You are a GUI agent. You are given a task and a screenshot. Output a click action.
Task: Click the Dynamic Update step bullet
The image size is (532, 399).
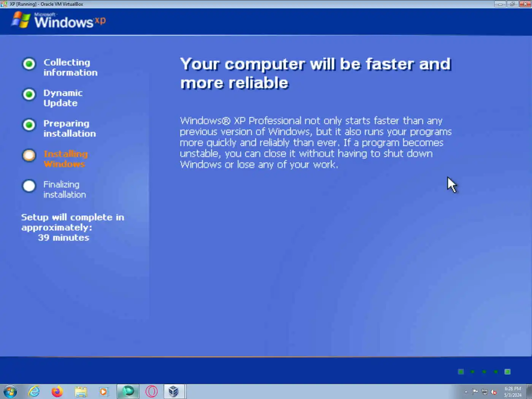(29, 94)
